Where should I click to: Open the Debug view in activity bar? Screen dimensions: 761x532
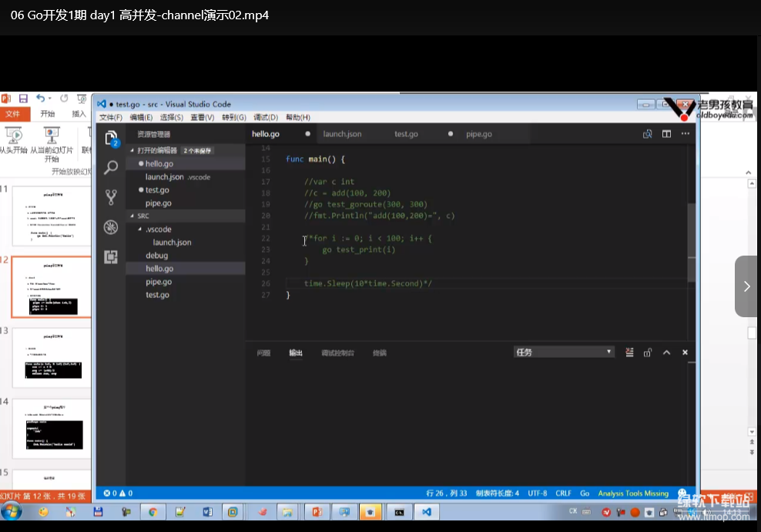click(x=111, y=227)
